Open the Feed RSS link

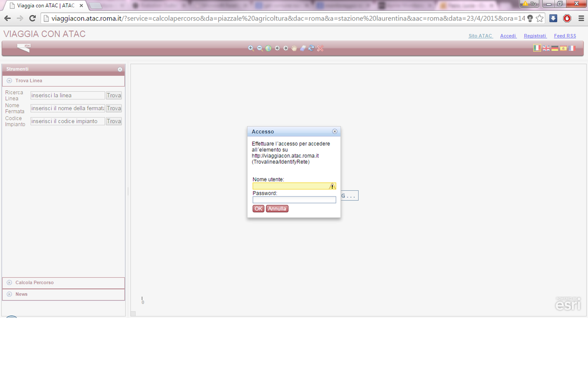pos(565,36)
